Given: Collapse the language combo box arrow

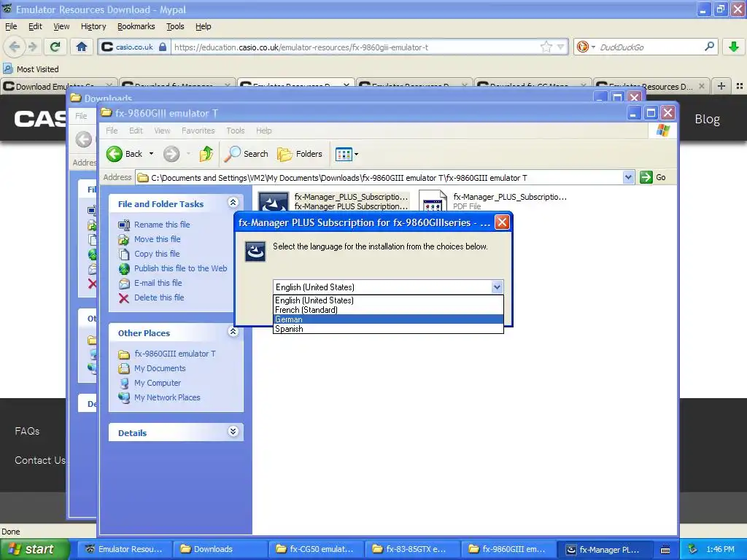Looking at the screenshot, I should point(496,287).
